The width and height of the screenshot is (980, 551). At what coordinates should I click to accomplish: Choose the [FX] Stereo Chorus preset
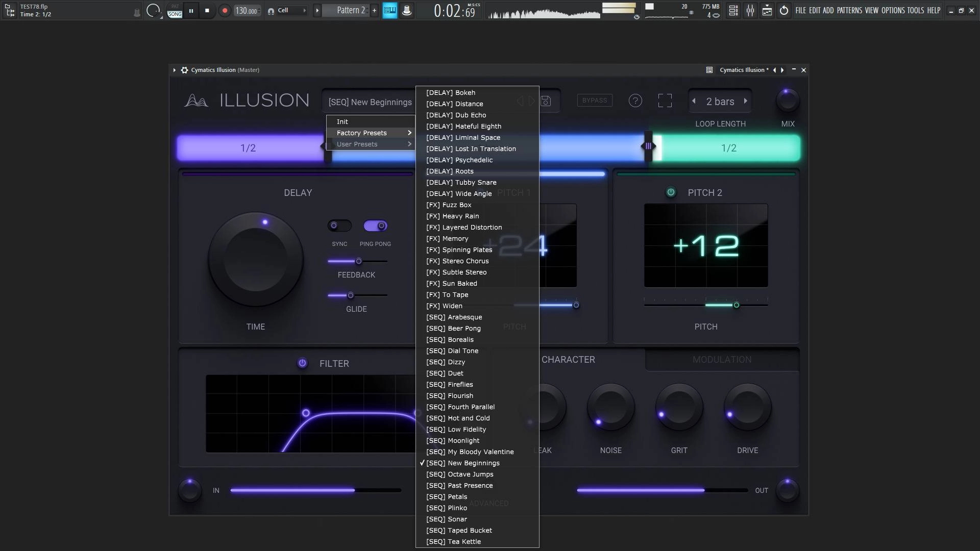point(477,261)
